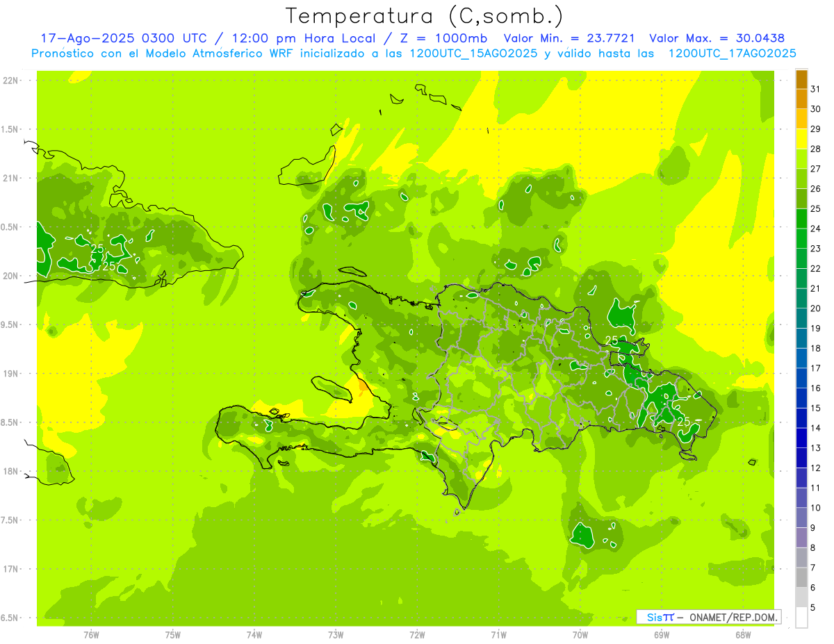Screen dimensions: 834x644
Task: Pick the dark orange swatch above legend 31
Action: pos(801,80)
